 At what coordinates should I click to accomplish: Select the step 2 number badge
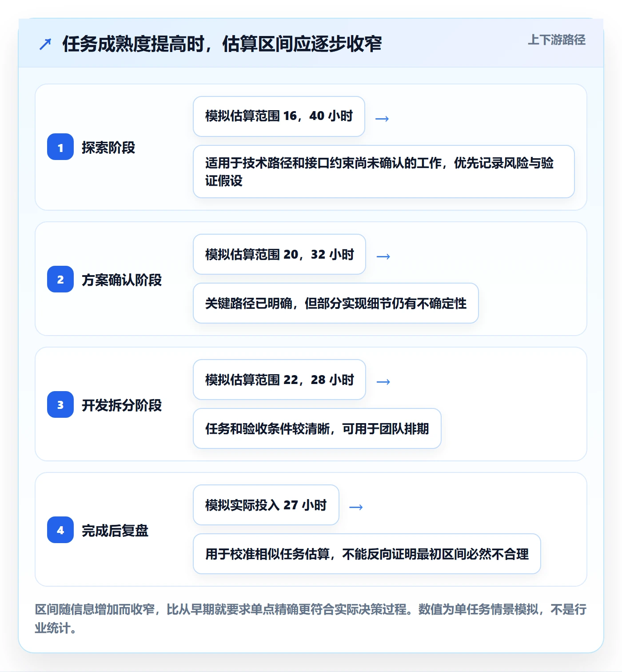click(60, 279)
